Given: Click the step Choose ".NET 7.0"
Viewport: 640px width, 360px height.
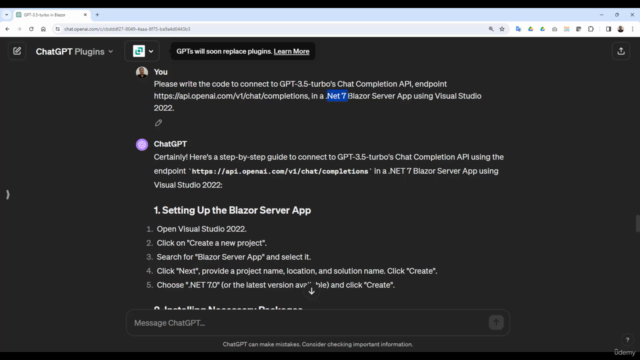Looking at the screenshot, I should click(x=276, y=285).
